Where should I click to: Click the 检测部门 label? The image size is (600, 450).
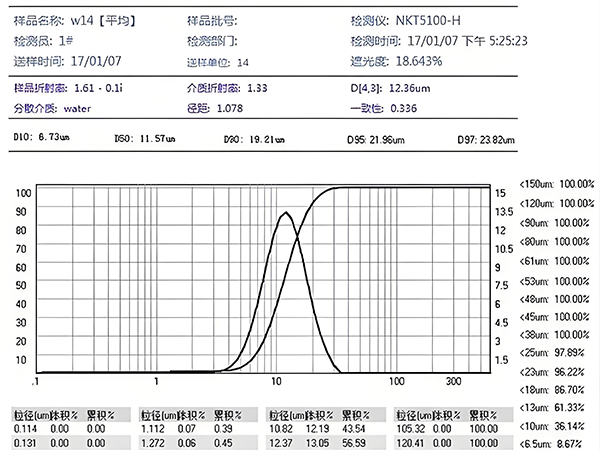pos(212,41)
